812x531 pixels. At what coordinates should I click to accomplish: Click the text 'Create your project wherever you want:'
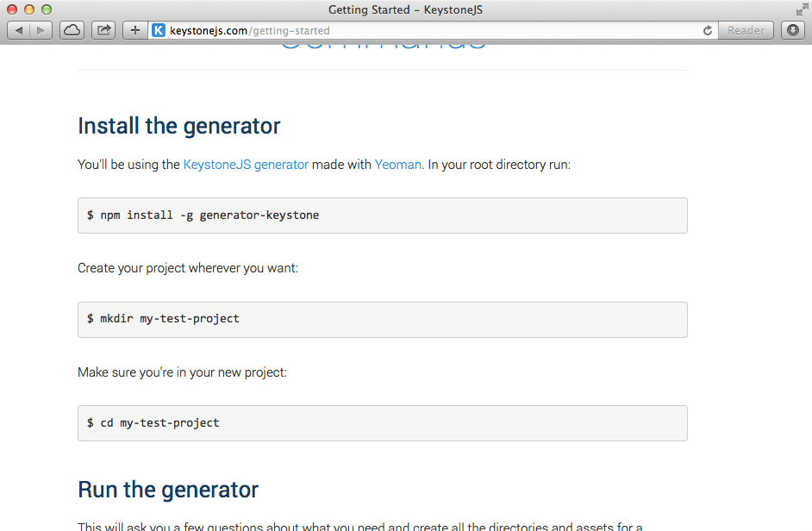[188, 268]
